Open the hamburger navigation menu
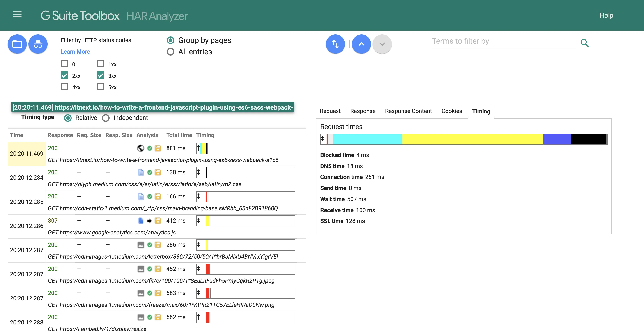The width and height of the screenshot is (644, 331). tap(17, 15)
